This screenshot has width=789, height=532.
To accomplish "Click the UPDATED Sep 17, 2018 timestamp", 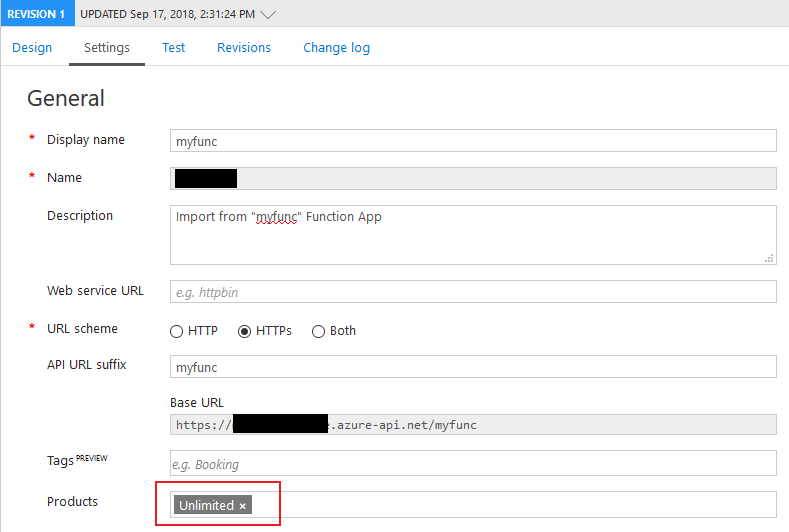I will point(168,14).
